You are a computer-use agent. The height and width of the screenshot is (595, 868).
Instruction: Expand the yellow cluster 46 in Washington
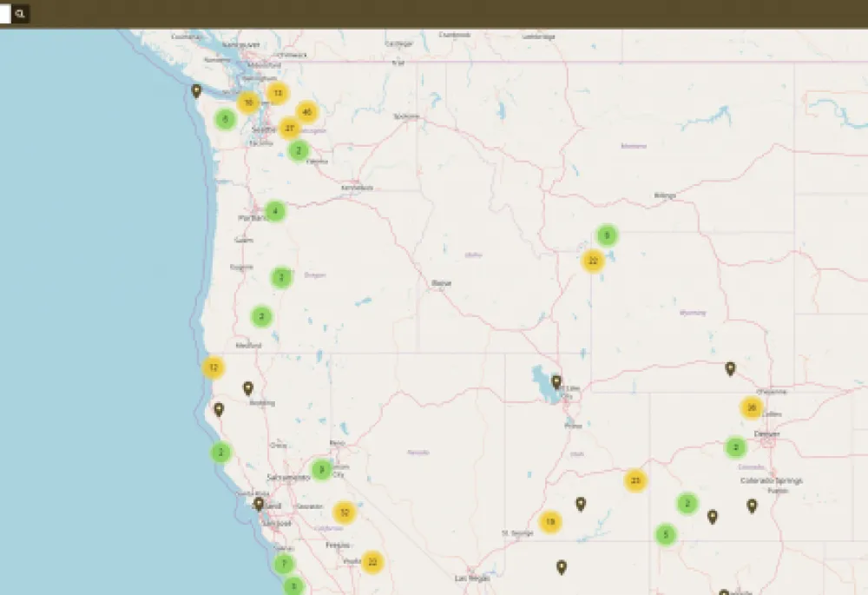point(306,112)
